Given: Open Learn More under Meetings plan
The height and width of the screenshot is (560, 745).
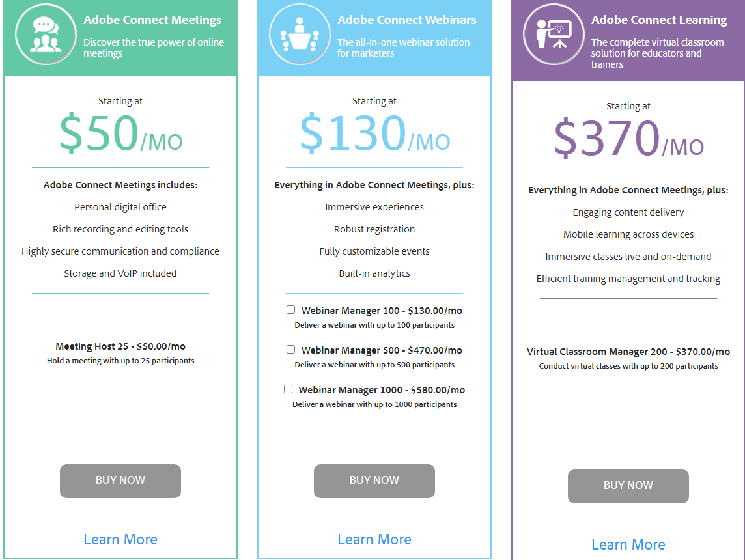Looking at the screenshot, I should pyautogui.click(x=120, y=539).
